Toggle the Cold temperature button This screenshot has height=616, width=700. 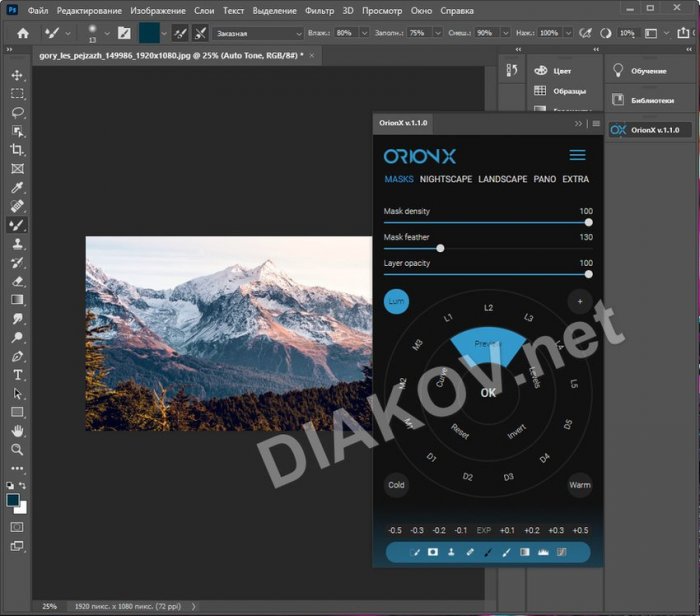tap(396, 486)
